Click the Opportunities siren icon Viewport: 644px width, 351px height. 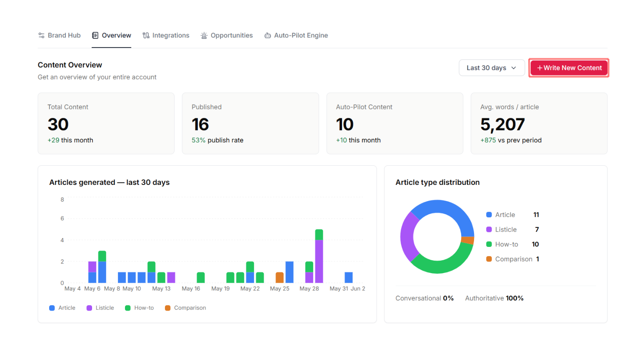click(204, 35)
